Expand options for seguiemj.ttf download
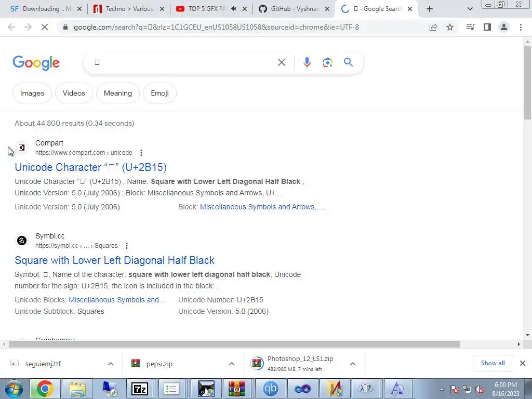 (x=111, y=364)
